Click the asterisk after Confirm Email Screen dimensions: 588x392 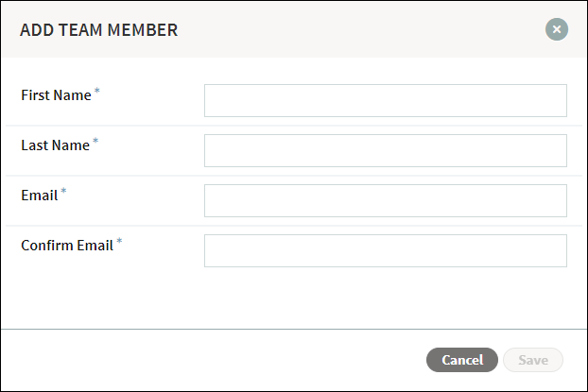pos(119,241)
